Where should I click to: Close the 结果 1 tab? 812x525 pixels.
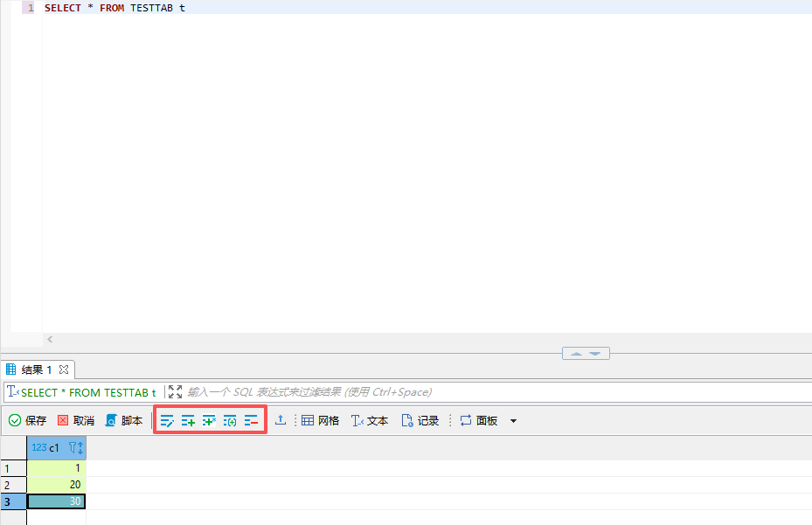point(64,370)
